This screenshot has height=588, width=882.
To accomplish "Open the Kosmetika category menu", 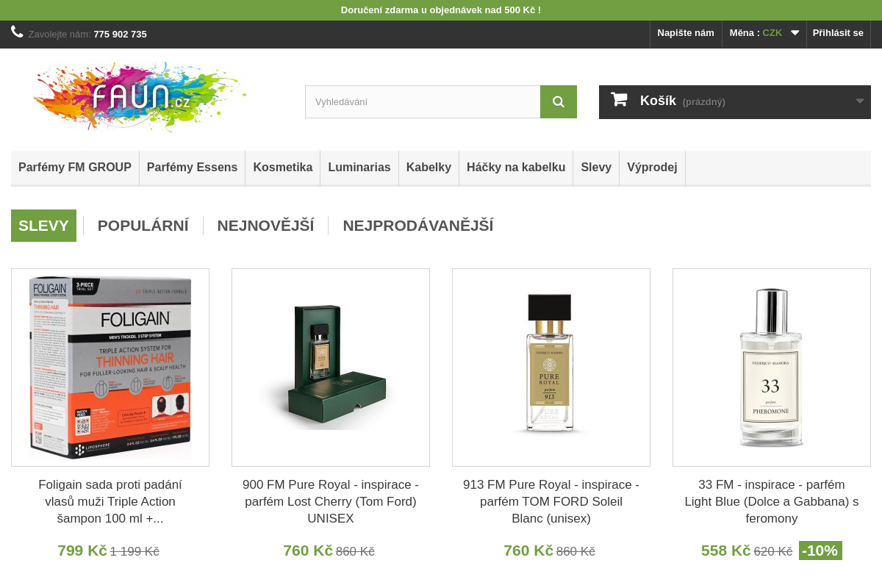I will (282, 168).
